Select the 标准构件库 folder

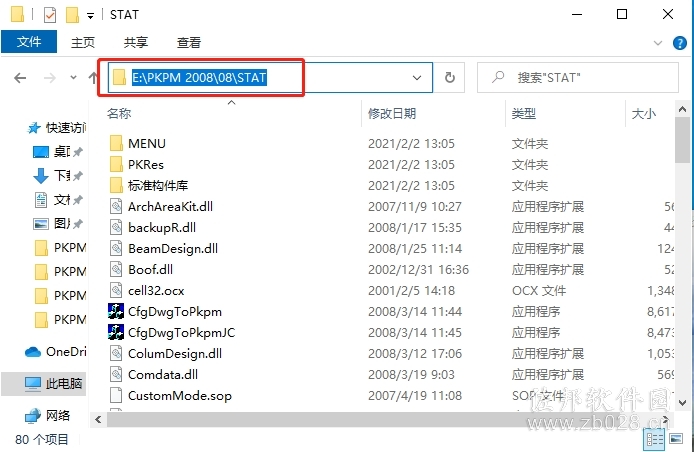(x=158, y=185)
